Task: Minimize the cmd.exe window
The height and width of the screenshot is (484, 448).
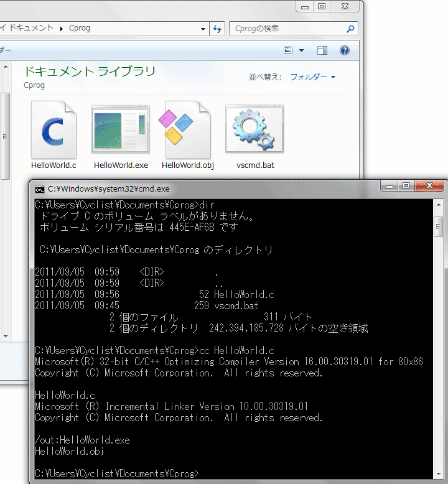Action: [390, 186]
